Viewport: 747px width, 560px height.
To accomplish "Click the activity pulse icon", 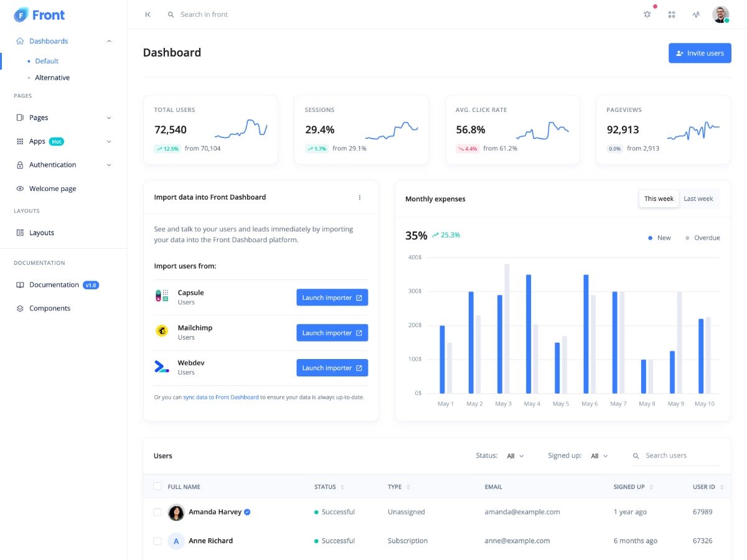I will pos(696,14).
